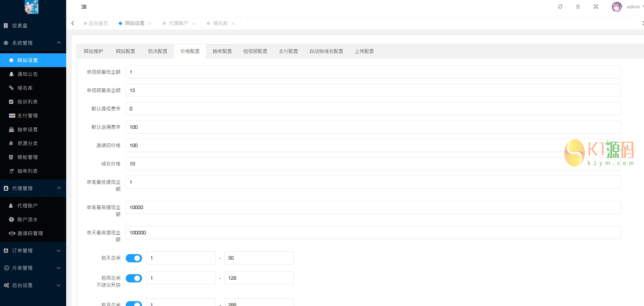
Task: Close the 代理账户 page tab
Action: 194,24
